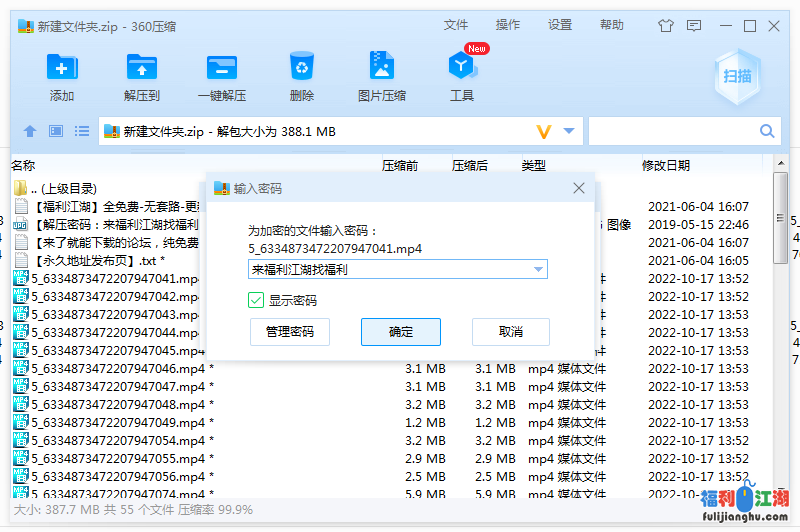800x532 pixels.
Task: Click the password input field
Action: click(x=390, y=269)
